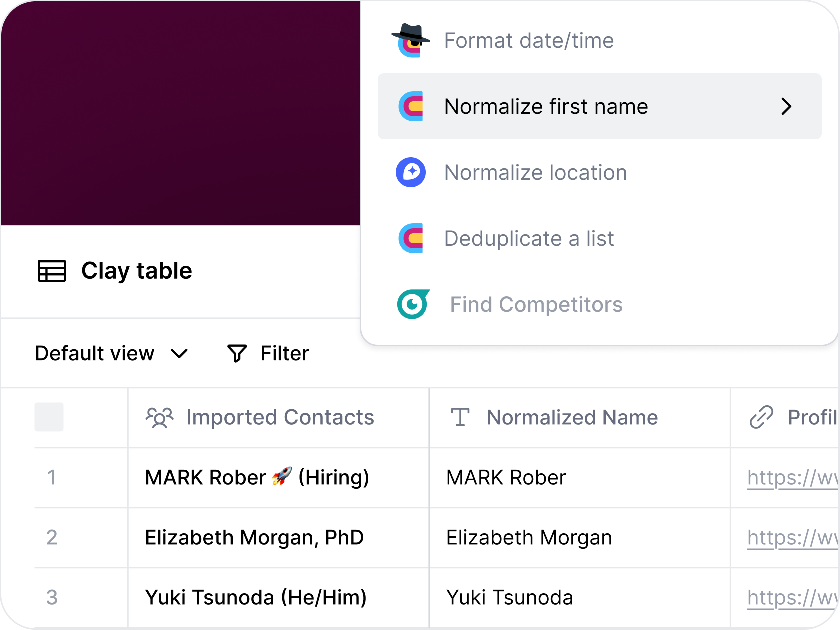Open Elizabeth Morgan's profile URL link
Image resolution: width=840 pixels, height=630 pixels.
point(792,538)
